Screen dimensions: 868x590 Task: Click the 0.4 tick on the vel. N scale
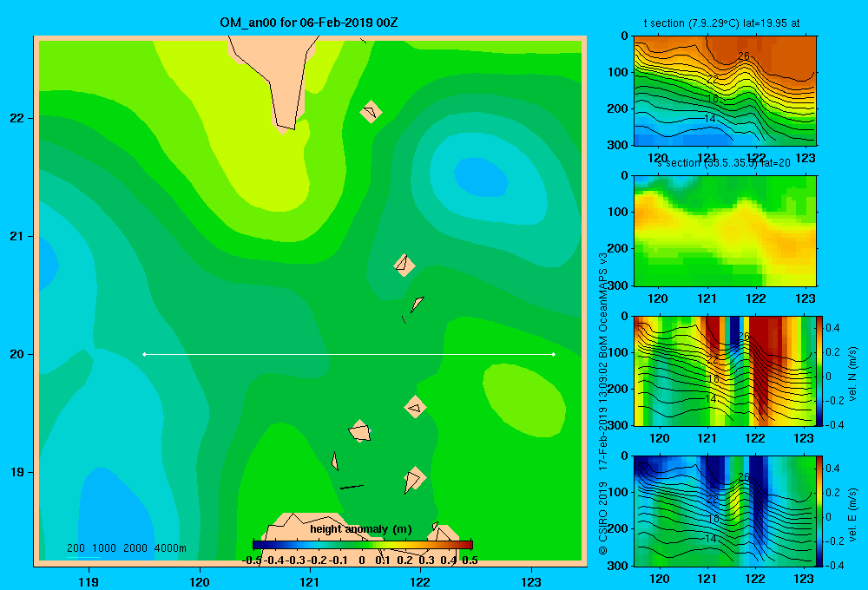(x=833, y=328)
